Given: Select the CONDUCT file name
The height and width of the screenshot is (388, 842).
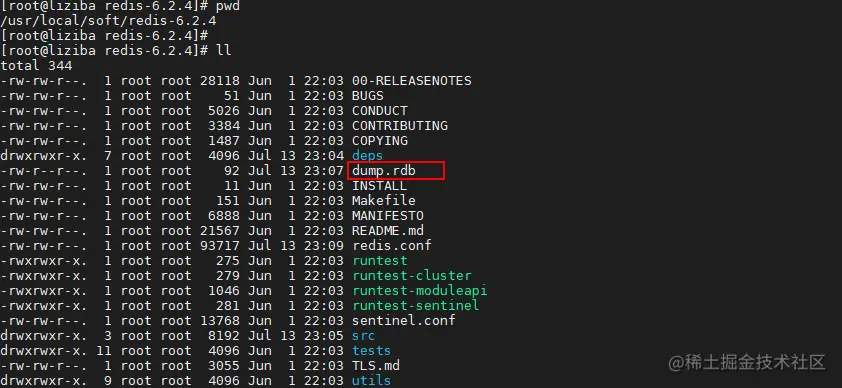Looking at the screenshot, I should pos(380,111).
